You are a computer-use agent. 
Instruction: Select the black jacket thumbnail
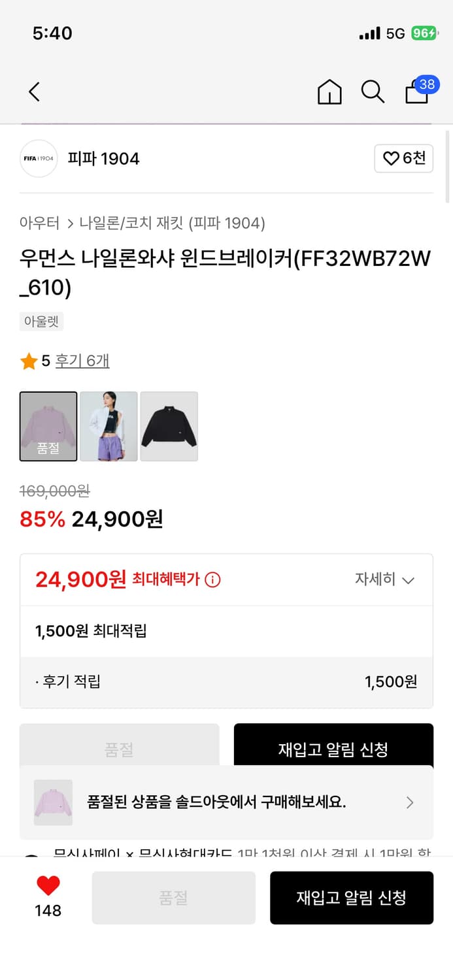click(x=169, y=426)
